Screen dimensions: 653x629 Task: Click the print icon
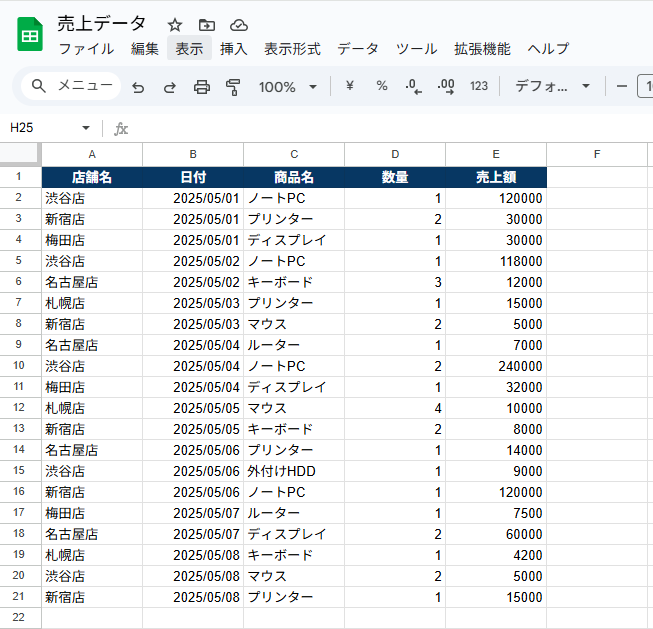click(x=202, y=87)
